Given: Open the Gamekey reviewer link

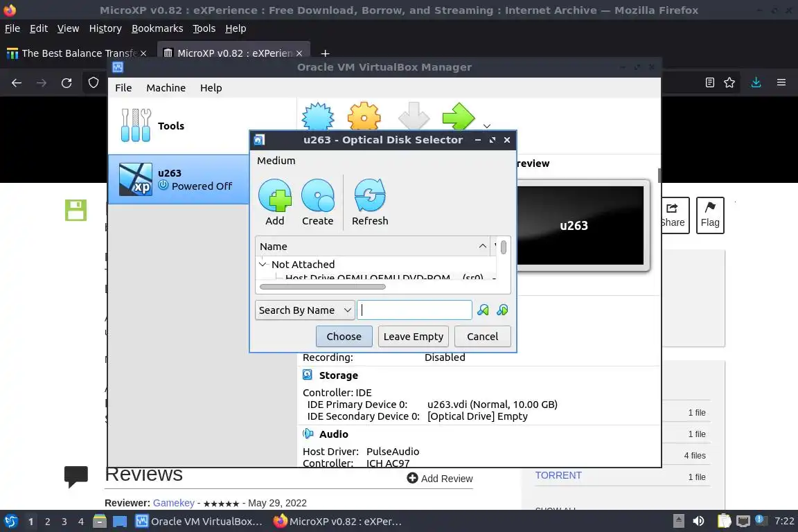Looking at the screenshot, I should point(174,503).
